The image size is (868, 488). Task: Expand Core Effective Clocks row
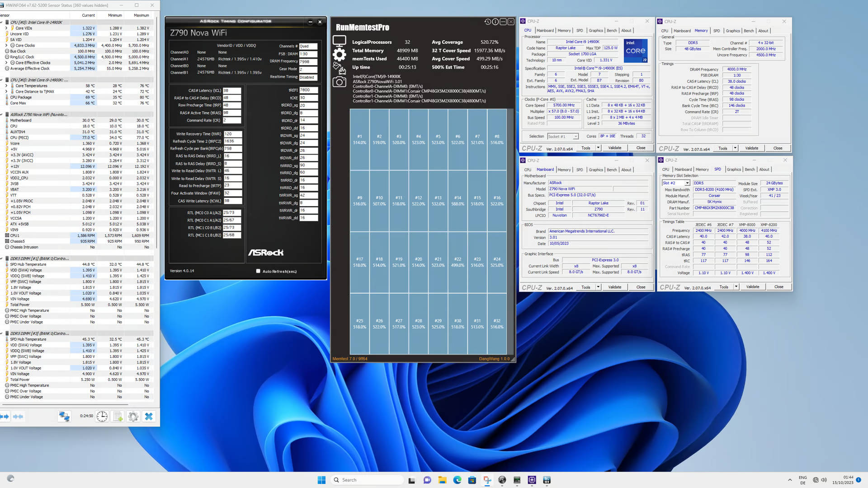6,63
